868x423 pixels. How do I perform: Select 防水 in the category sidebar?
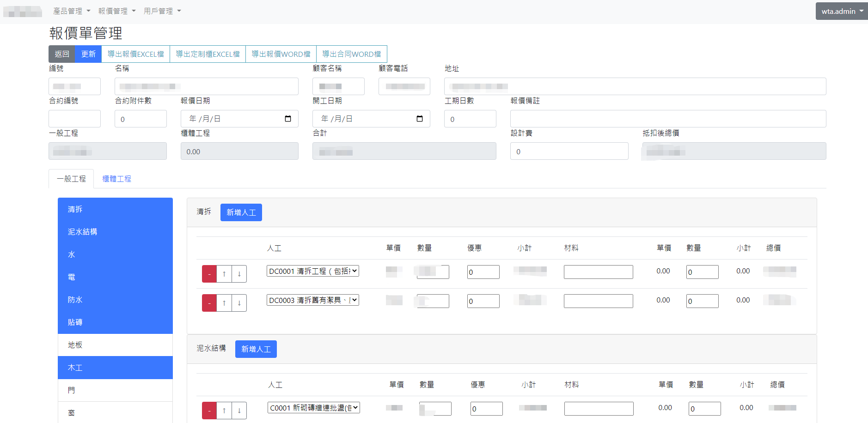pos(115,300)
